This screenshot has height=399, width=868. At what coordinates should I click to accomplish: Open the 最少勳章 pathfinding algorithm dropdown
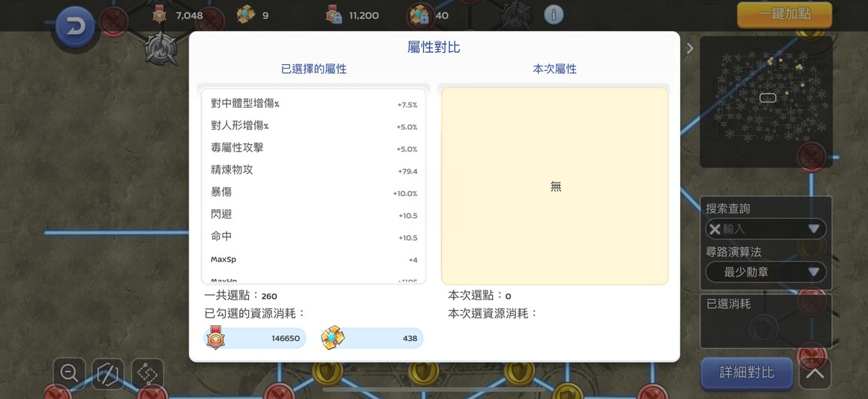click(x=765, y=272)
